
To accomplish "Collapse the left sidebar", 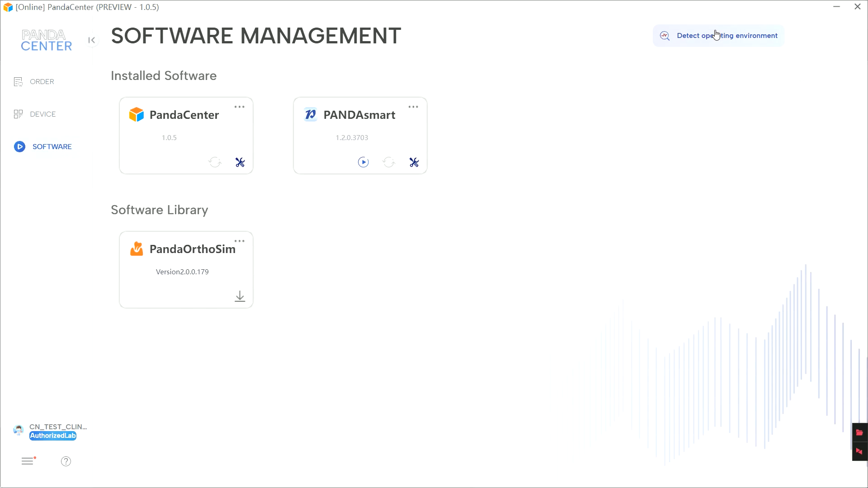I will coord(92,40).
